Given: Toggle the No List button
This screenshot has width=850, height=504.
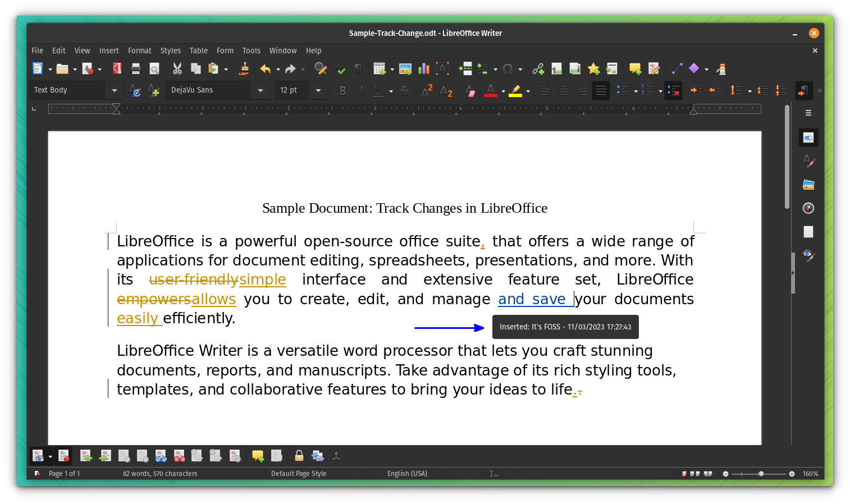Looking at the screenshot, I should (674, 90).
